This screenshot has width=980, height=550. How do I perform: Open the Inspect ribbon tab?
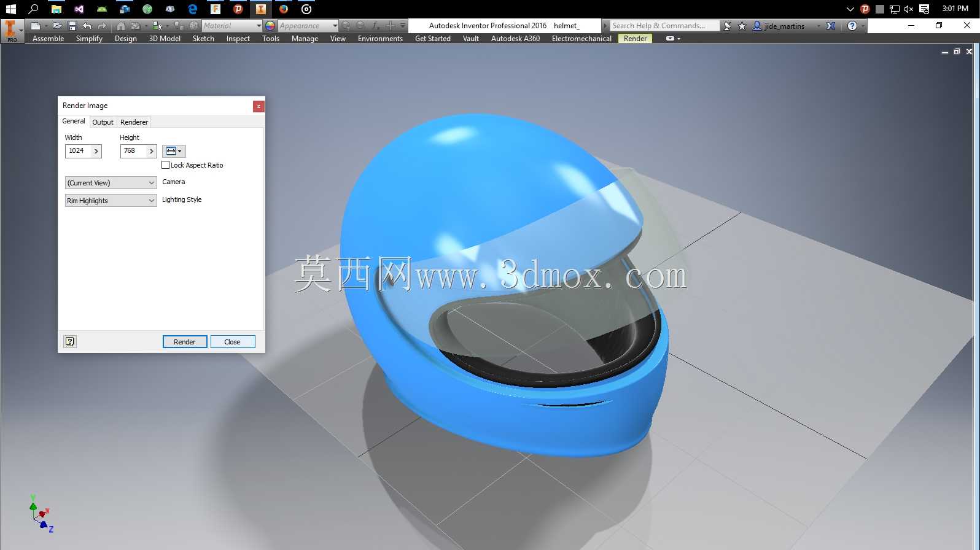238,39
